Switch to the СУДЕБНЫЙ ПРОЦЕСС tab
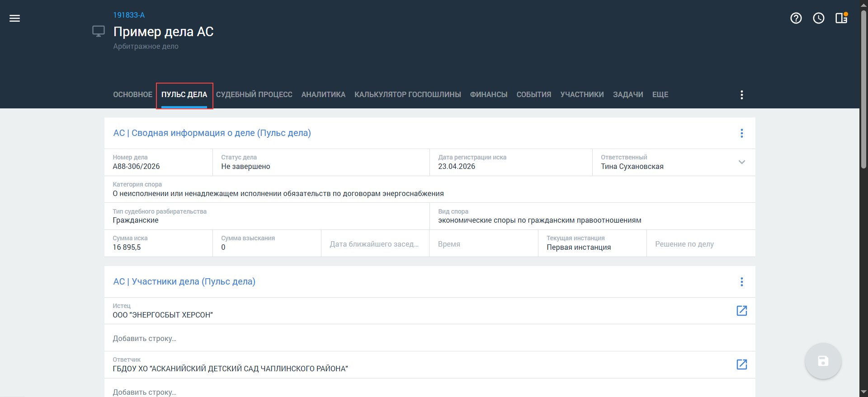Image resolution: width=868 pixels, height=397 pixels. point(254,95)
